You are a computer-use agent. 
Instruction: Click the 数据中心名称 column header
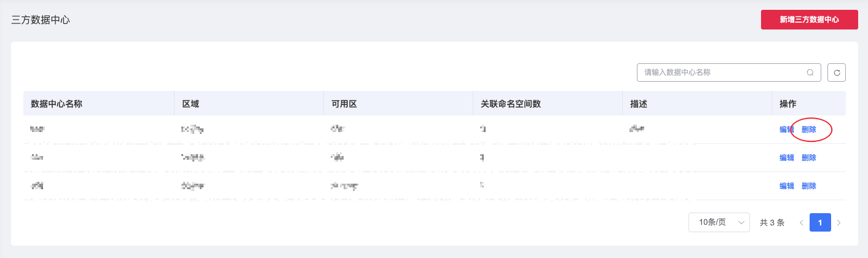57,104
